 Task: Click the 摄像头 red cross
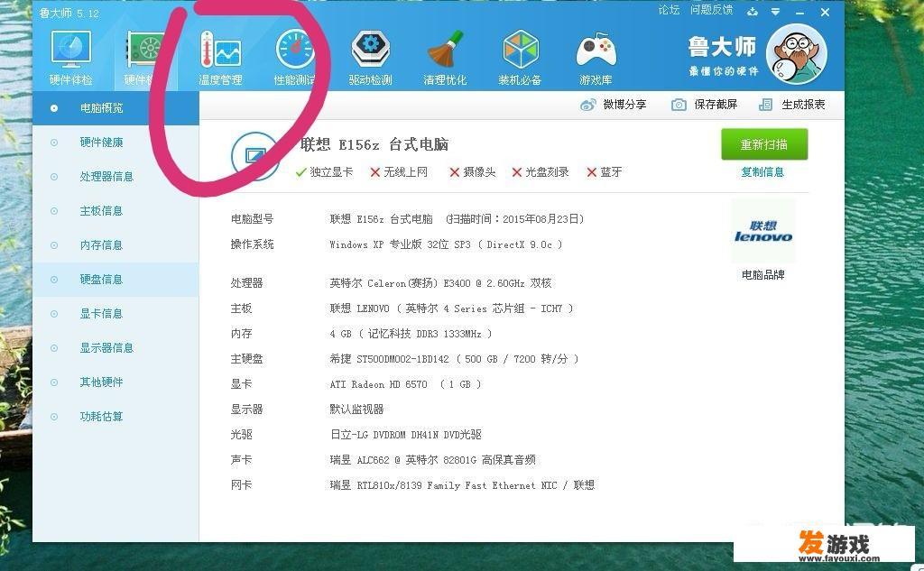455,172
